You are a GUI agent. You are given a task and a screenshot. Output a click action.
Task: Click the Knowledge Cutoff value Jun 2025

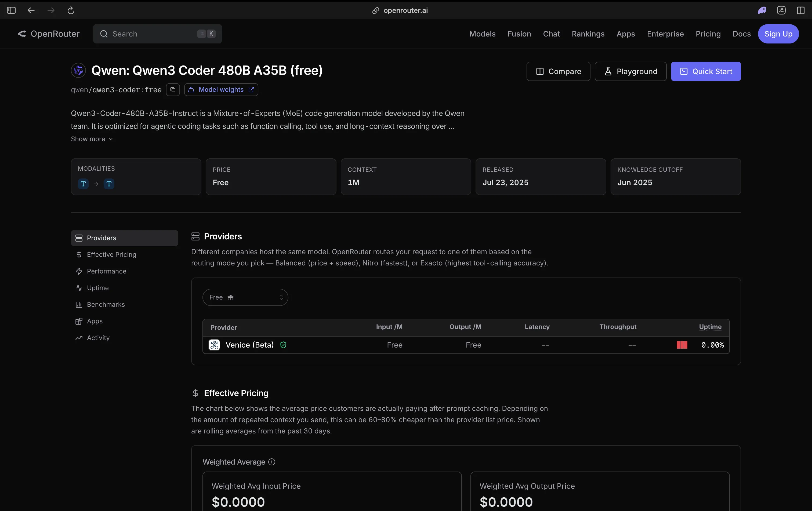point(635,182)
